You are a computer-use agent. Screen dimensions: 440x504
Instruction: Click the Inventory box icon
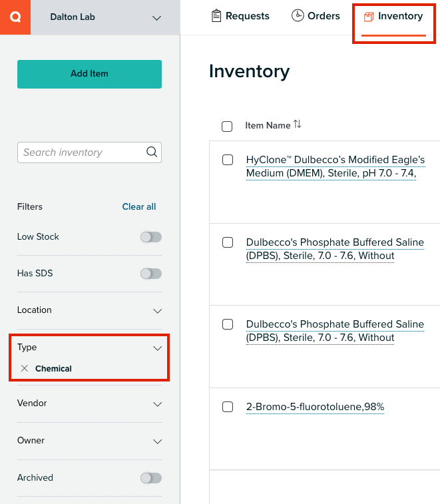pyautogui.click(x=369, y=17)
